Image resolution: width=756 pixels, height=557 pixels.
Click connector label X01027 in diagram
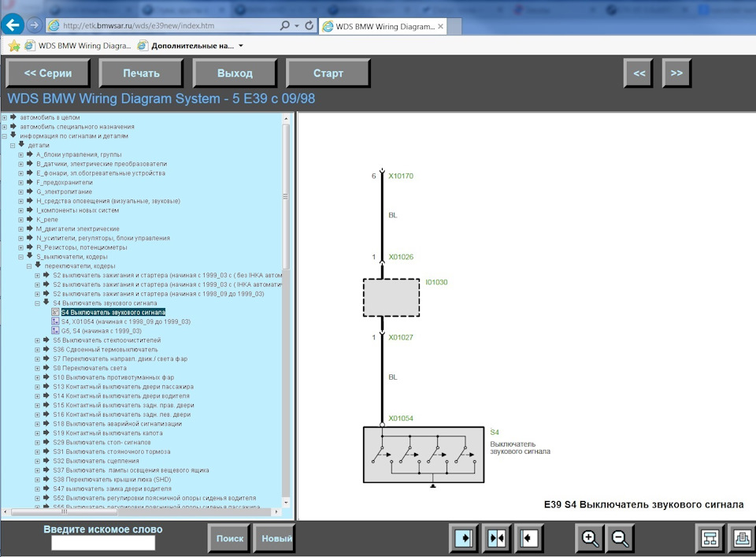401,337
